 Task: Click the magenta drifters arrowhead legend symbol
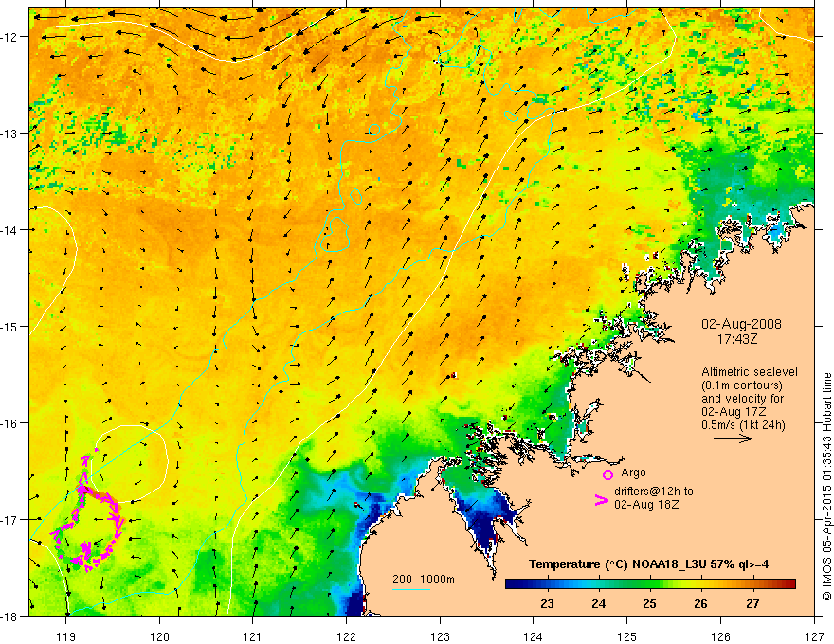[x=602, y=500]
